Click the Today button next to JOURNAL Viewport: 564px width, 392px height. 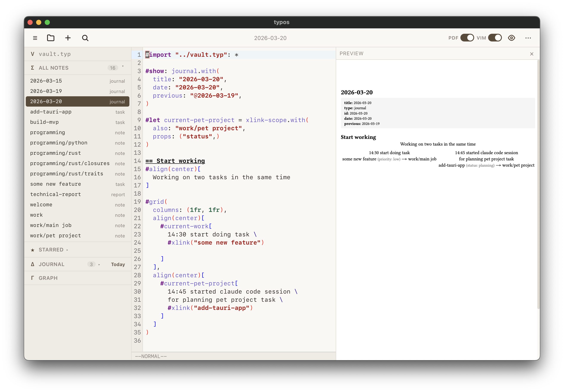pyautogui.click(x=118, y=264)
